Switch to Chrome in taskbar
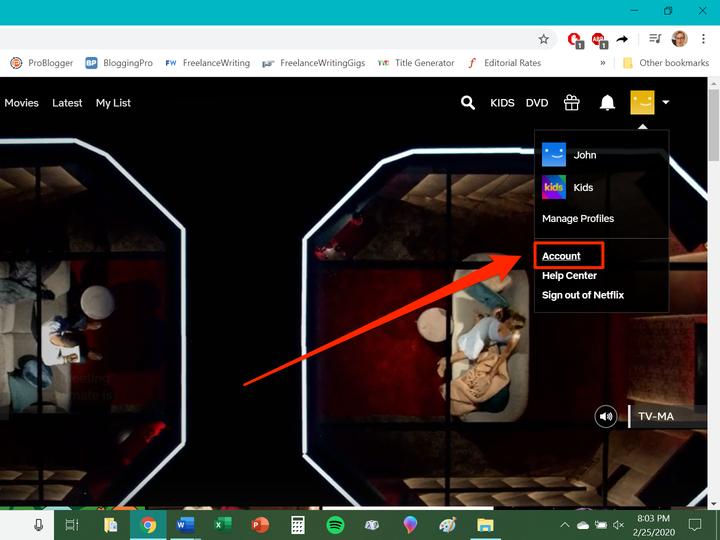 coord(148,525)
